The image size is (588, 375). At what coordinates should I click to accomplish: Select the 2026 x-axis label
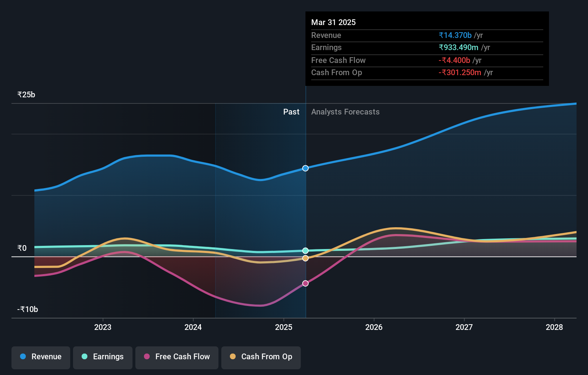click(x=374, y=327)
